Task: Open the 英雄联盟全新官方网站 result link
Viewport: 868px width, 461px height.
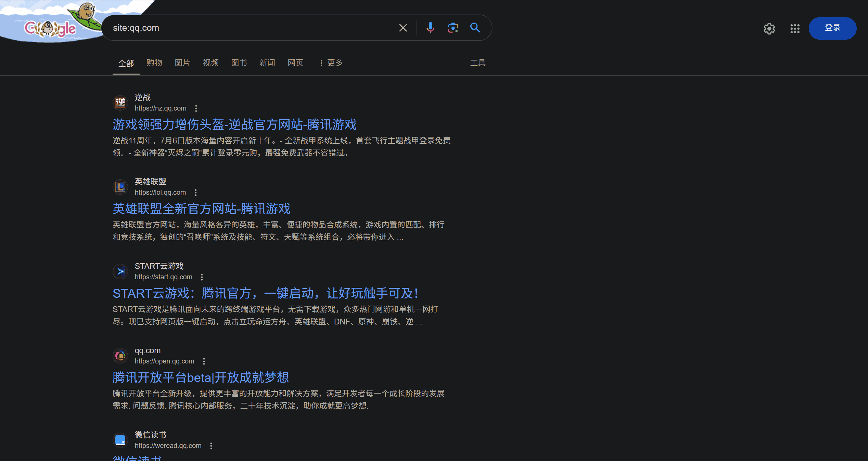Action: 201,208
